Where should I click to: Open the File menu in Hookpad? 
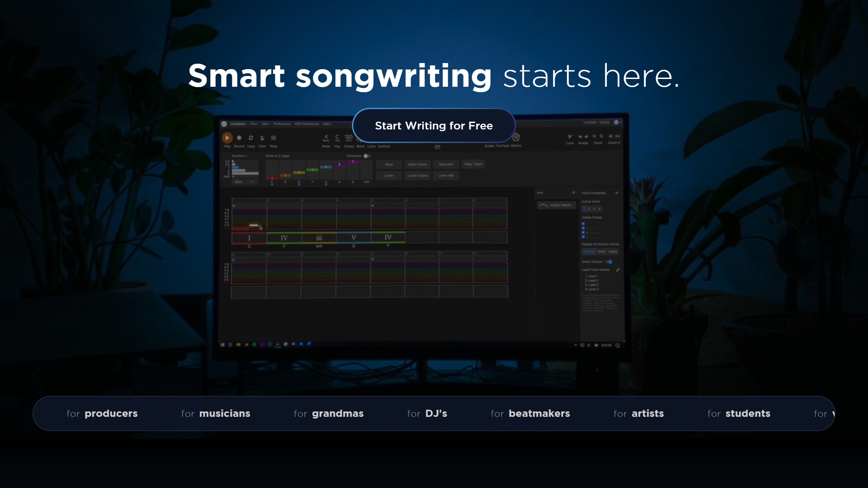254,124
